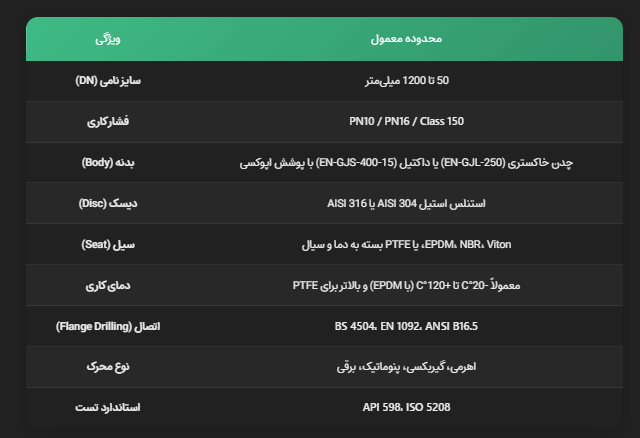640x438 pixels.
Task: Click the ویژگی column header
Action: click(x=107, y=39)
